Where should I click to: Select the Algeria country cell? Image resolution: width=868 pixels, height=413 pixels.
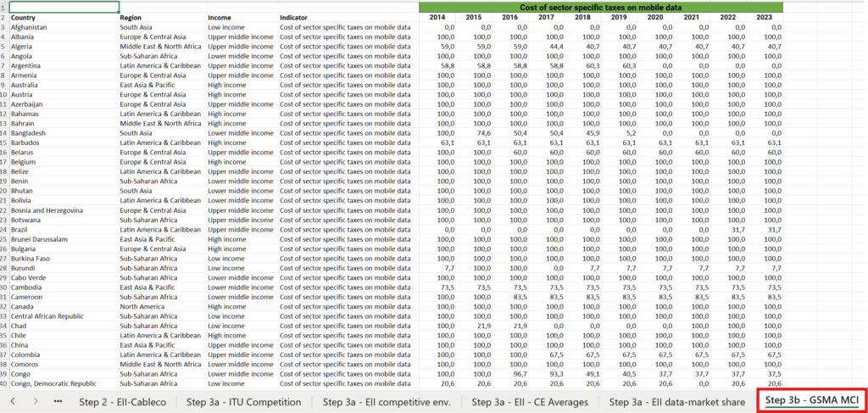tap(64, 47)
